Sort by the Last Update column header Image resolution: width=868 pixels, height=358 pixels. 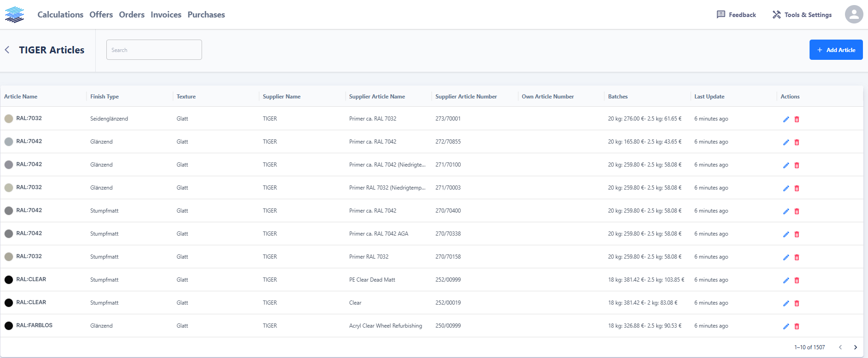point(709,97)
